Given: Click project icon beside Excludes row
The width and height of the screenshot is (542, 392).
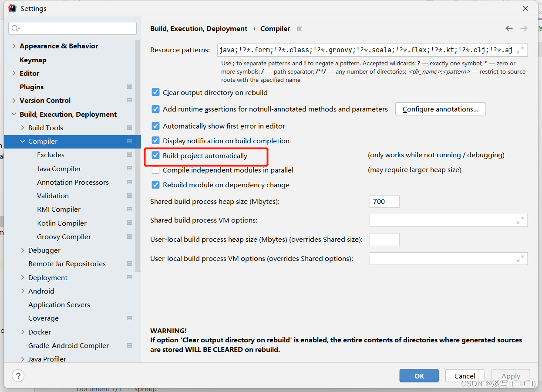Looking at the screenshot, I should coord(129,155).
